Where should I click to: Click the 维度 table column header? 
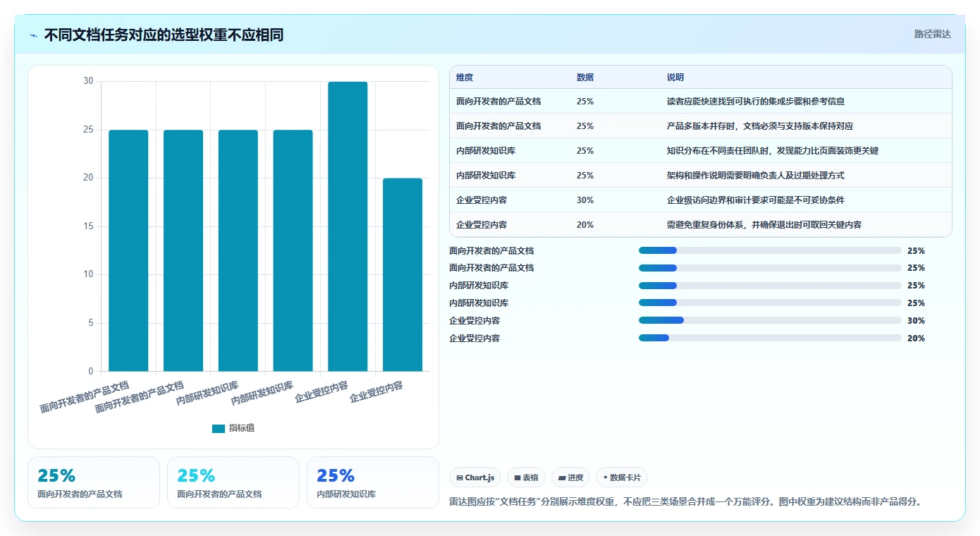[465, 77]
